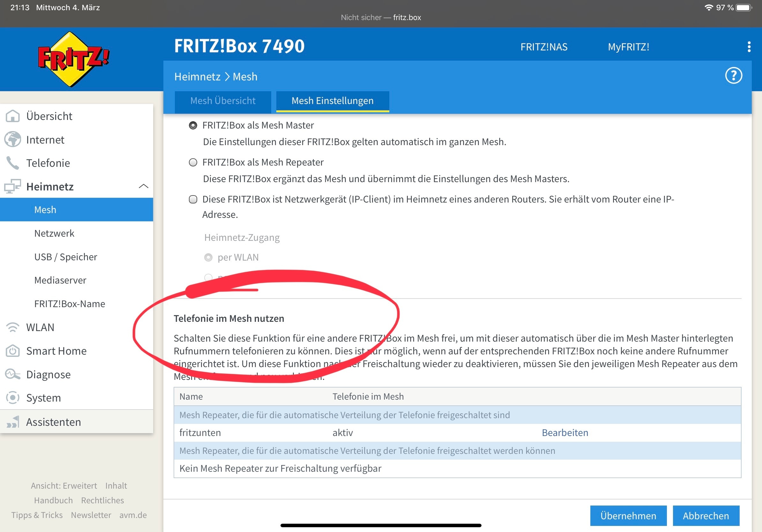Image resolution: width=762 pixels, height=532 pixels.
Task: Click the fritzunten table cell
Action: coord(200,432)
